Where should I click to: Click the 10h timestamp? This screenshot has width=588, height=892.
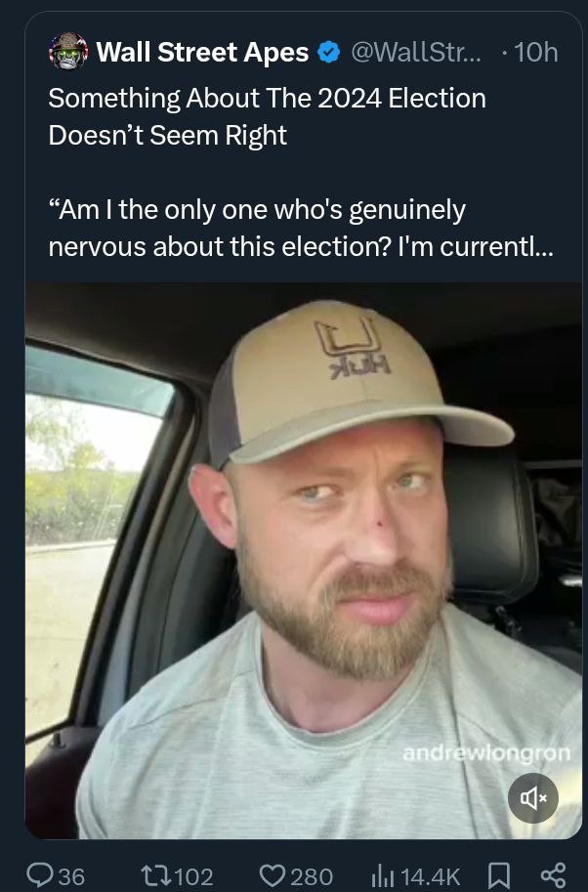[x=535, y=53]
